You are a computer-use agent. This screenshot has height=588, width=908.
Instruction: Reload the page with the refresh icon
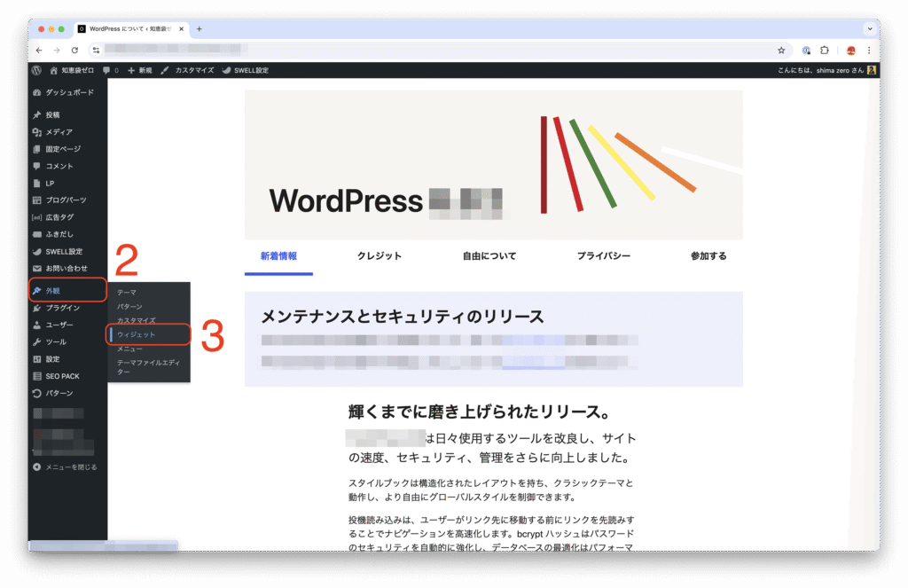pos(74,51)
